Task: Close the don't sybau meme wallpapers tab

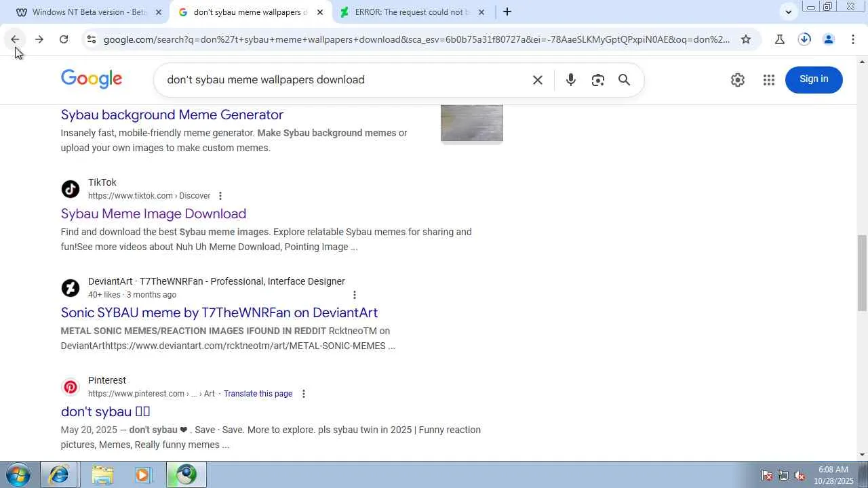Action: click(x=320, y=12)
